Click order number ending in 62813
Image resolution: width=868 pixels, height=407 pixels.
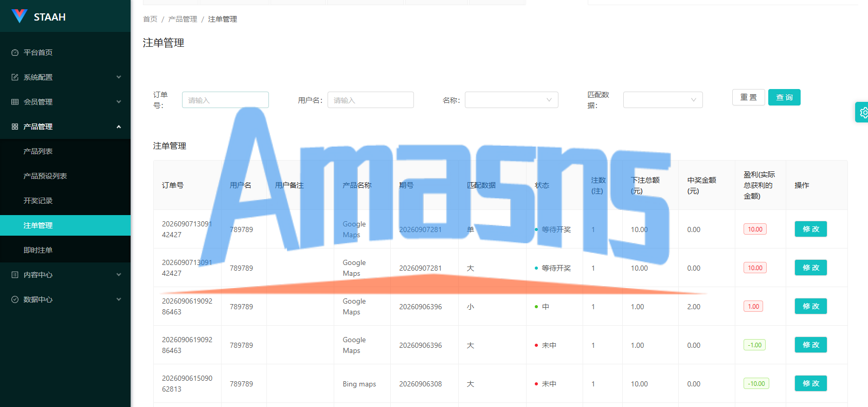[x=187, y=384]
